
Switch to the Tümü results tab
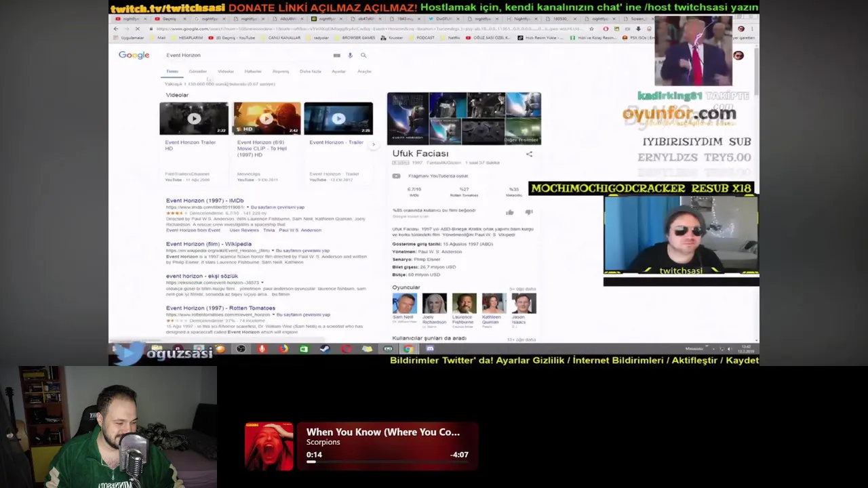(172, 71)
